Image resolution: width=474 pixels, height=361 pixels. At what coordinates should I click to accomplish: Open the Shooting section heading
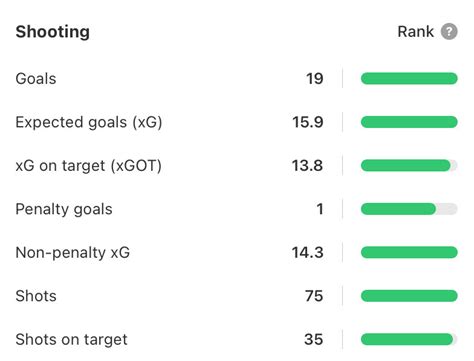[x=53, y=32]
